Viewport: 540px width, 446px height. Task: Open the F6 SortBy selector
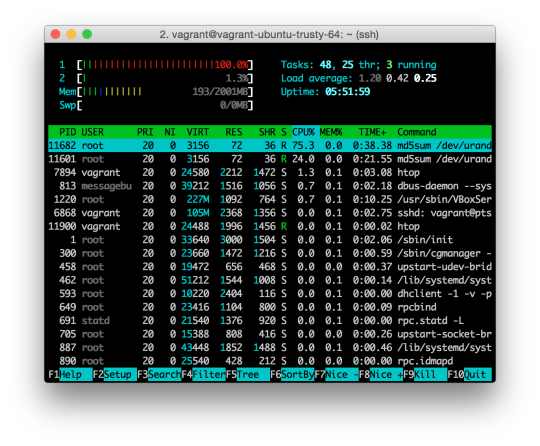click(292, 374)
